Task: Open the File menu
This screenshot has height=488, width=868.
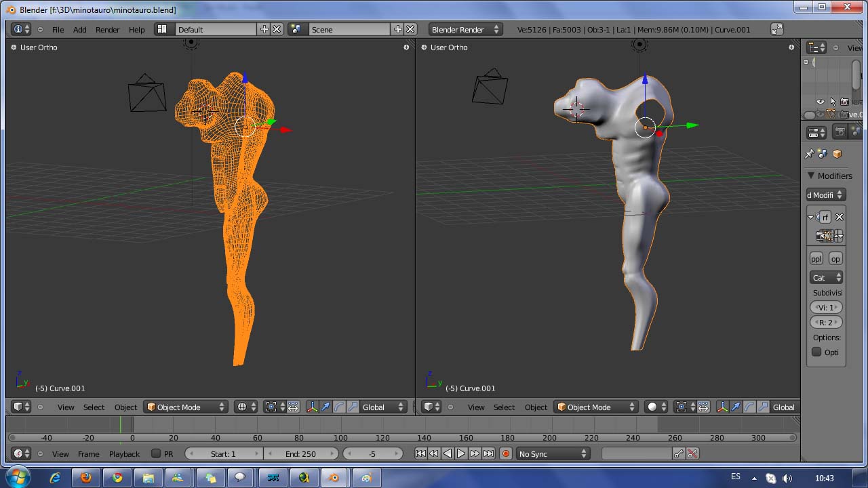Action: click(58, 30)
